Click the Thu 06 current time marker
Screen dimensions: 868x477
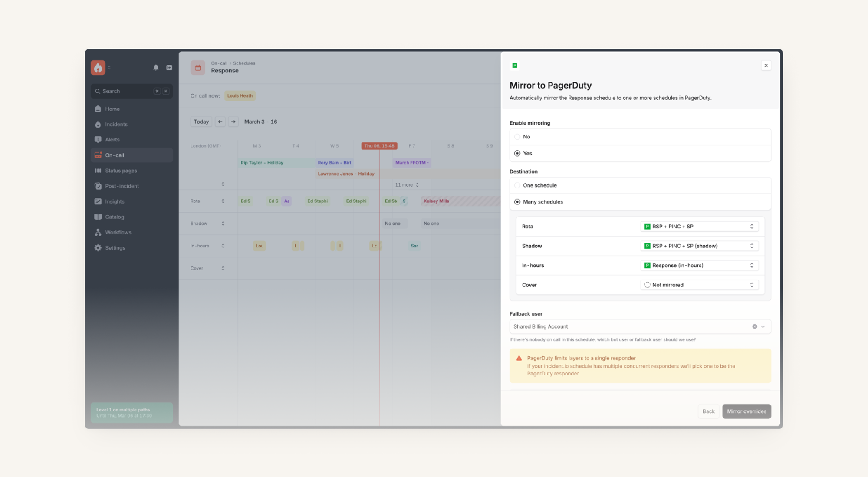[x=379, y=146]
